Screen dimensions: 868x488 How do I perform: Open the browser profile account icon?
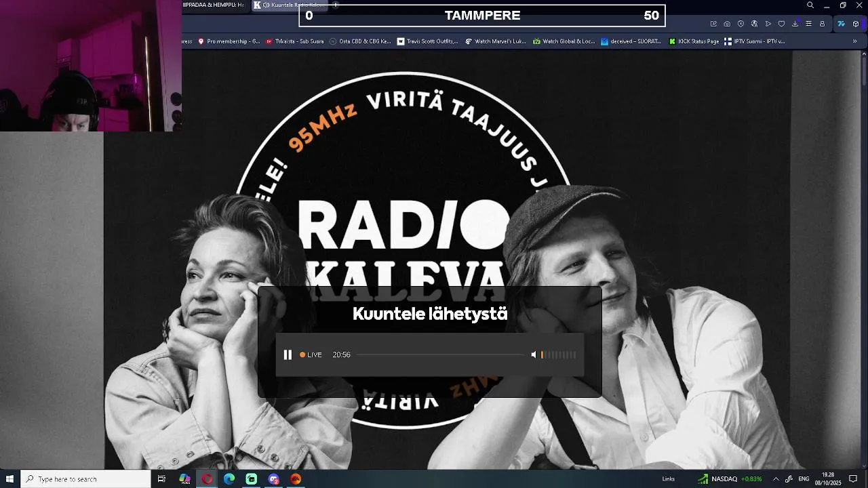[822, 24]
